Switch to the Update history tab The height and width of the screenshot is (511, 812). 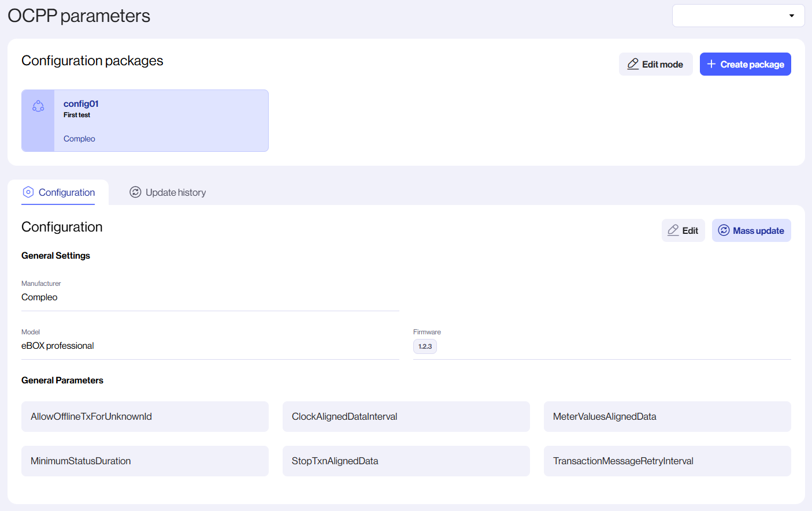[175, 192]
